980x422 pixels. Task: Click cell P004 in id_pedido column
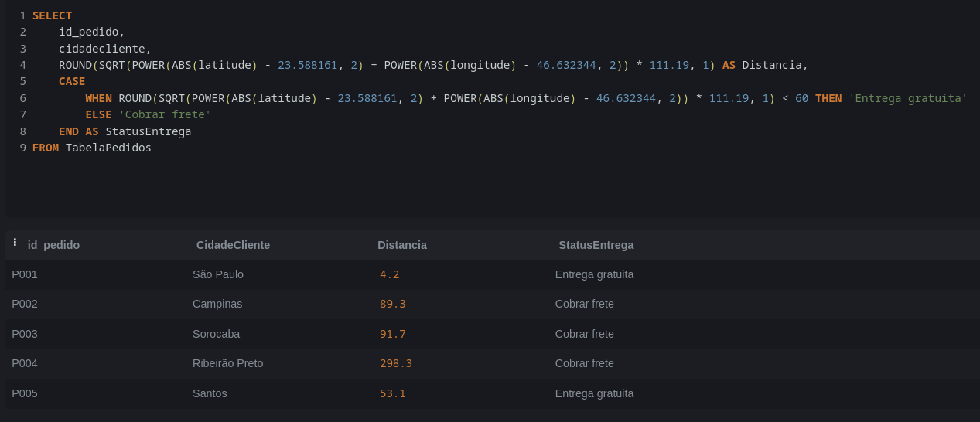(x=25, y=363)
